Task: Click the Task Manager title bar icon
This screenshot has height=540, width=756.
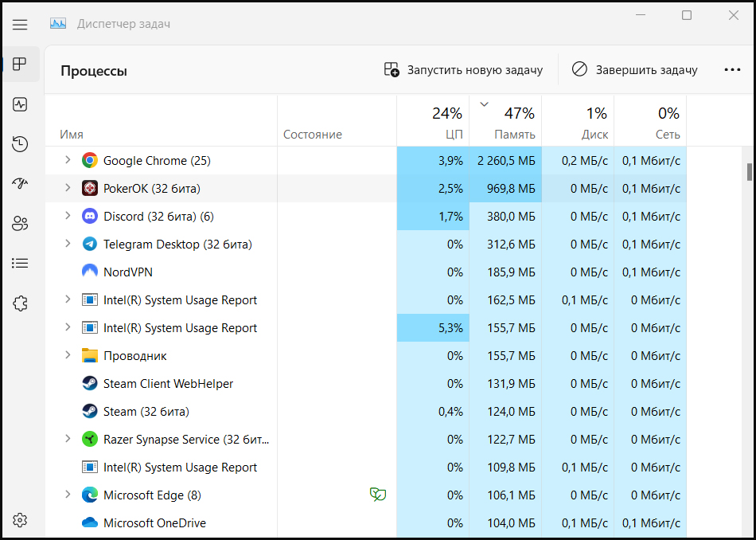Action: 58,24
